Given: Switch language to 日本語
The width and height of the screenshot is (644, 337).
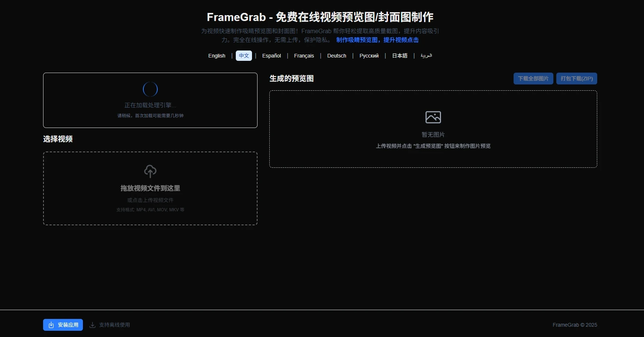Looking at the screenshot, I should 400,56.
